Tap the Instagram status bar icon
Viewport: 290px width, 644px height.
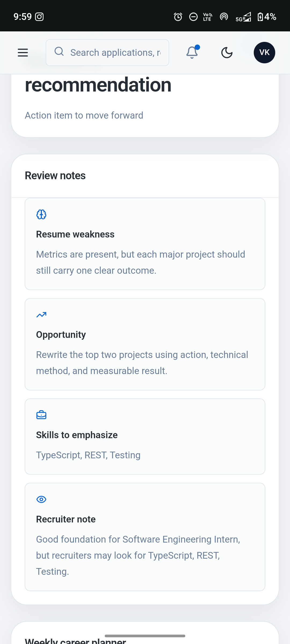click(39, 17)
